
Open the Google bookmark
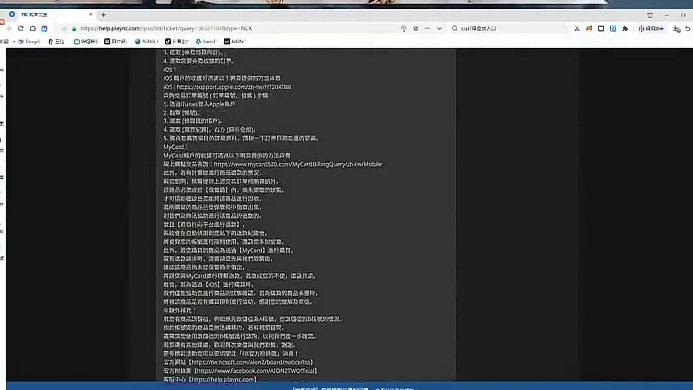click(x=29, y=41)
